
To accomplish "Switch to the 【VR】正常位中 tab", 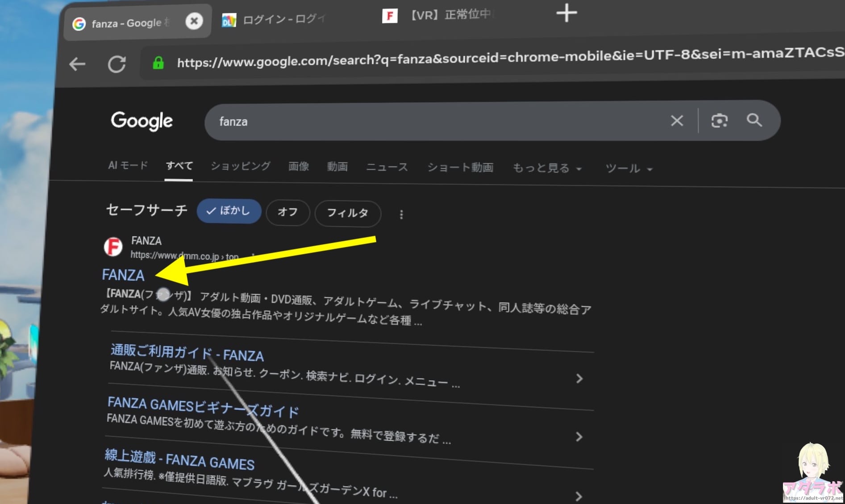I will pyautogui.click(x=440, y=15).
